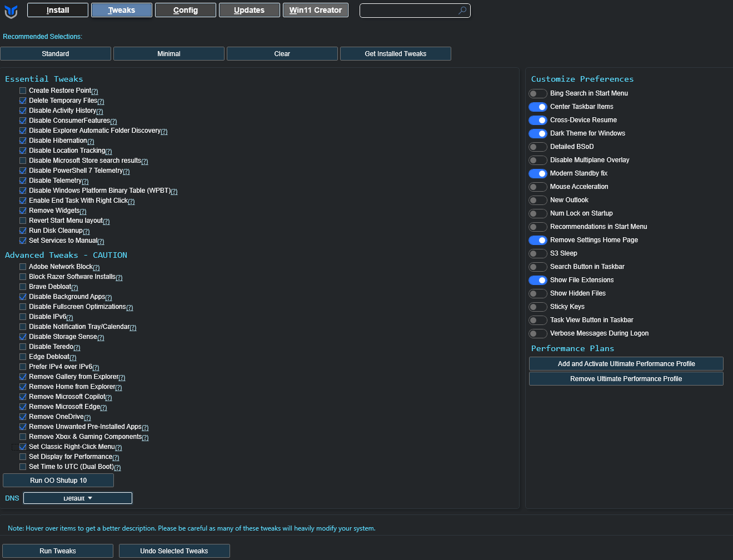
Task: Focus the search input field
Action: (x=408, y=11)
